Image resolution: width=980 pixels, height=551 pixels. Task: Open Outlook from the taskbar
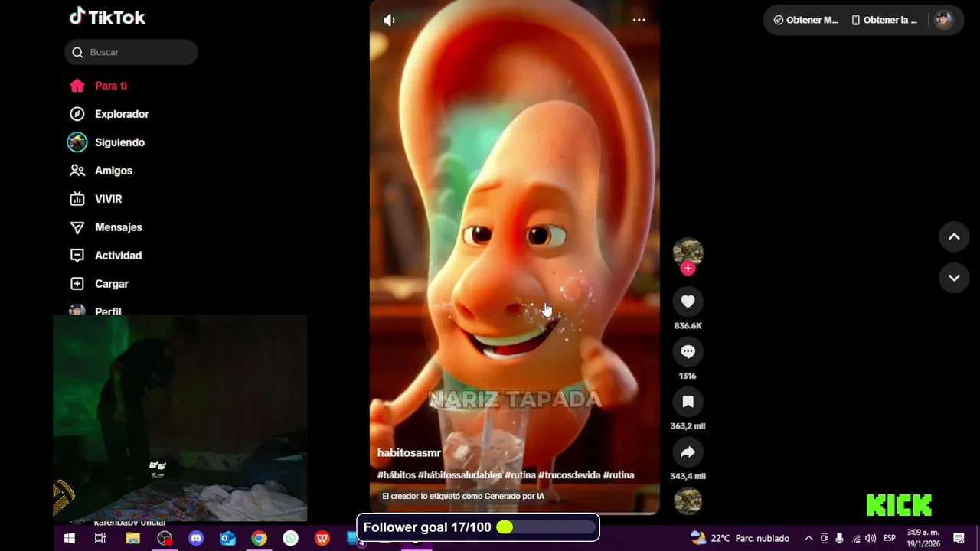pyautogui.click(x=227, y=539)
